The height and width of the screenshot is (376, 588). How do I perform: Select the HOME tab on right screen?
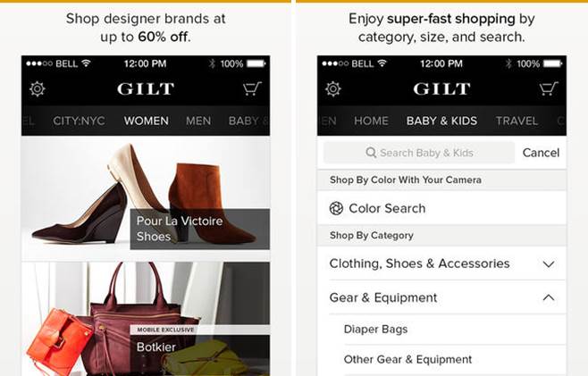371,121
